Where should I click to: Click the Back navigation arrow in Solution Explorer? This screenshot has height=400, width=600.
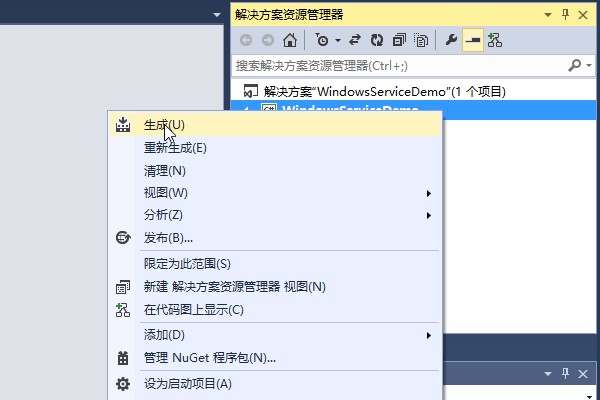(246, 40)
